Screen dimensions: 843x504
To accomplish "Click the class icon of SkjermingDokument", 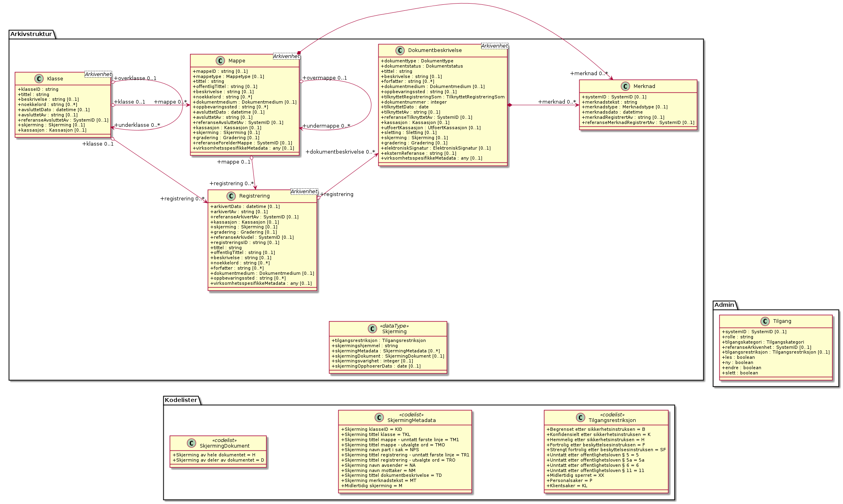I will 192,443.
